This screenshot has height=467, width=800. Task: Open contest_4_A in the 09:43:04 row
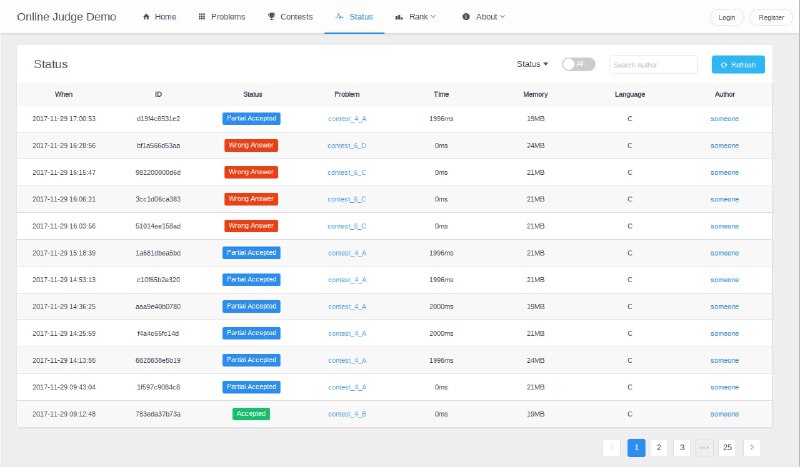pos(347,387)
